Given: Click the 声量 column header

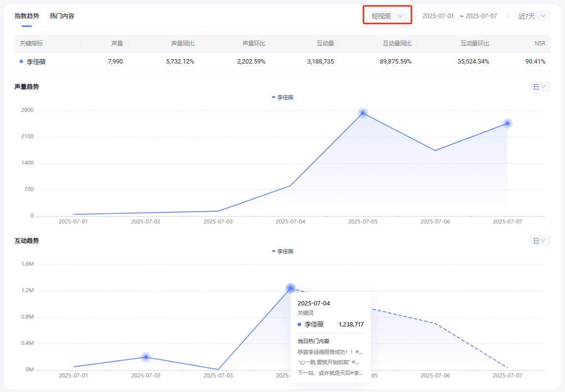Looking at the screenshot, I should [117, 43].
